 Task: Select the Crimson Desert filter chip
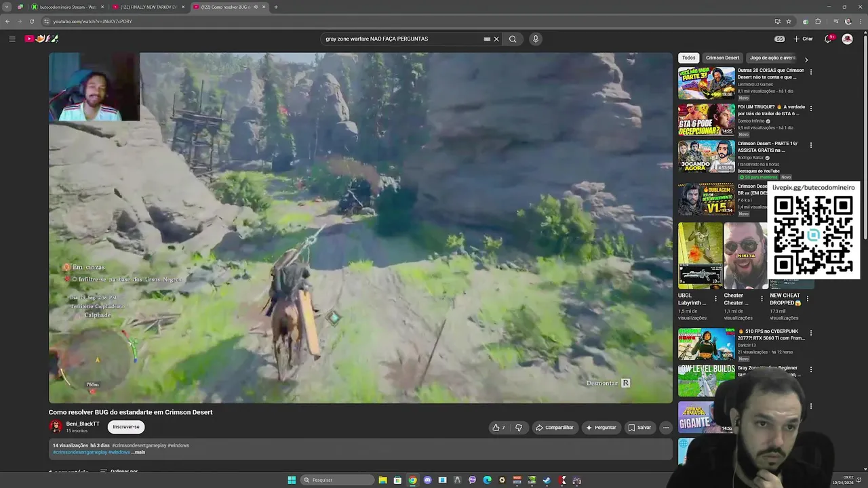tap(722, 58)
